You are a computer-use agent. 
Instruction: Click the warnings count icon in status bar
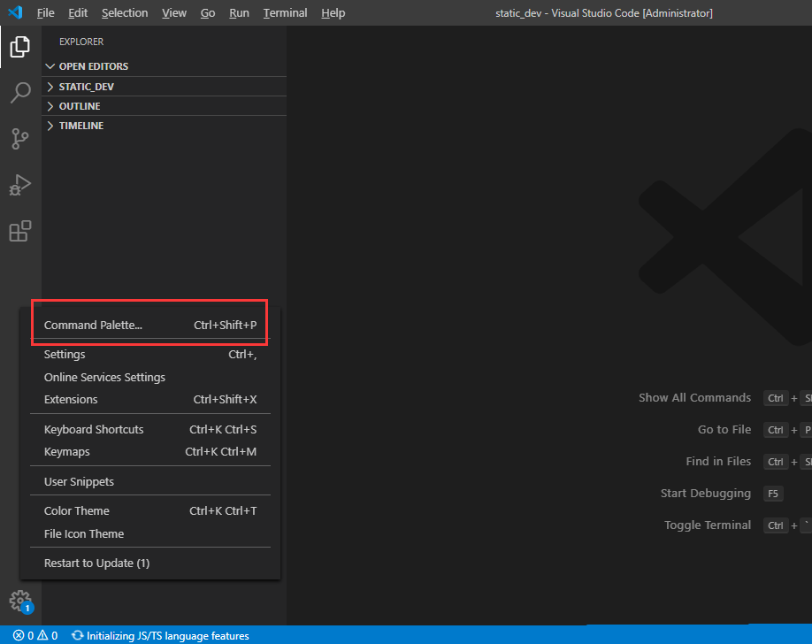pyautogui.click(x=47, y=636)
